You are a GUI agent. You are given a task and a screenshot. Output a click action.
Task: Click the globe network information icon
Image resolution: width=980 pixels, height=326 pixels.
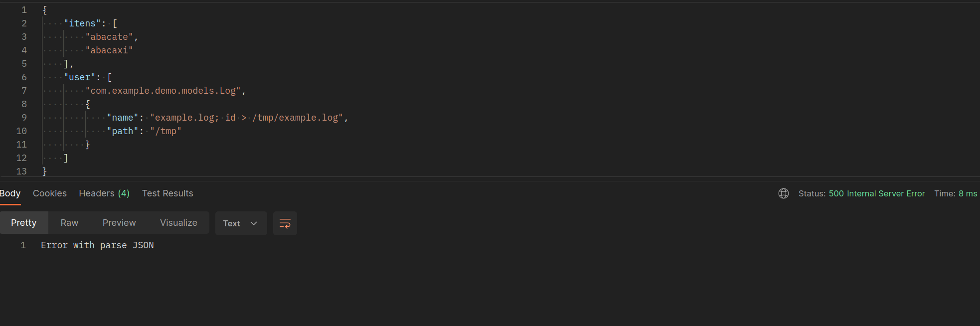783,193
